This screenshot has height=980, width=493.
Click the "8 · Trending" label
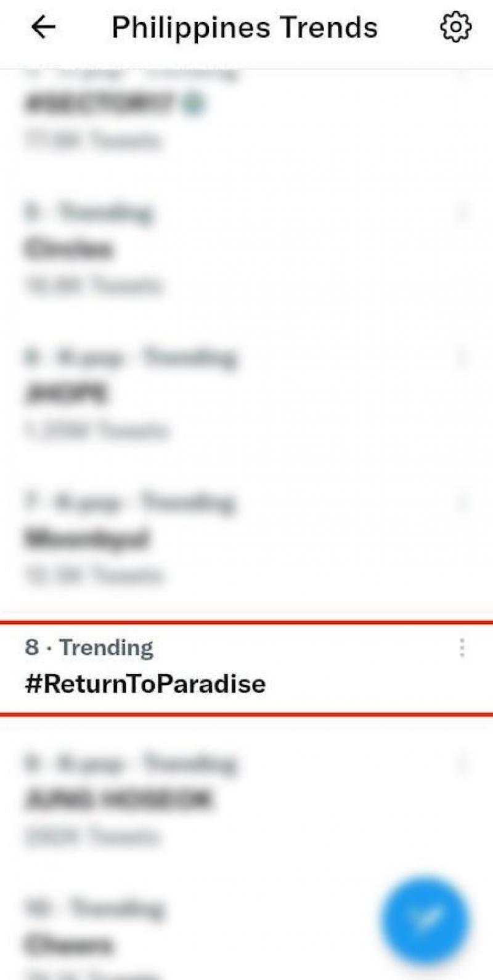click(89, 647)
